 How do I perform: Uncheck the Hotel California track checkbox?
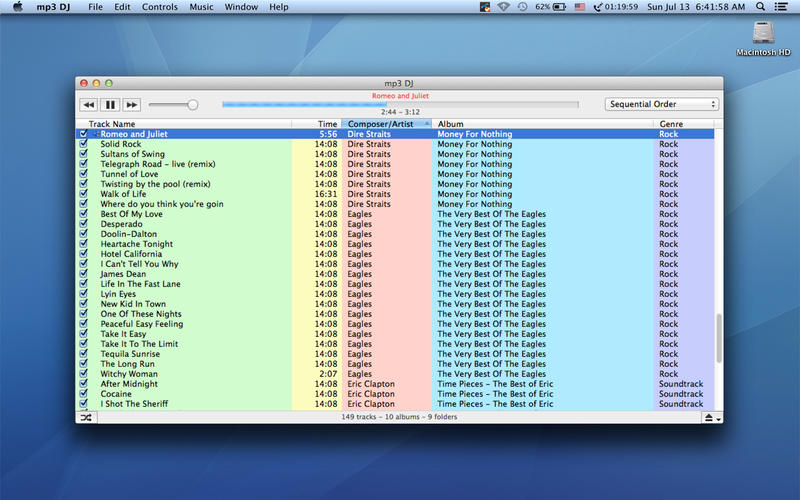pyautogui.click(x=83, y=254)
